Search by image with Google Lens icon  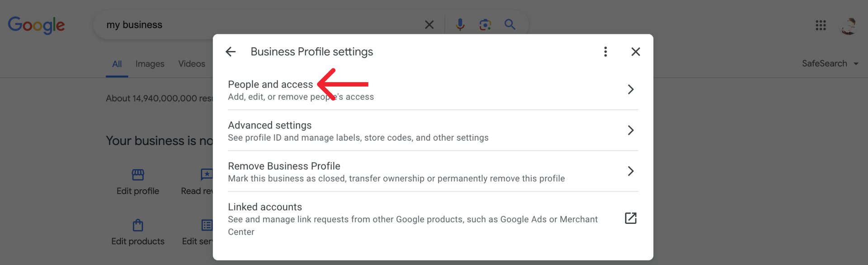[x=485, y=24]
